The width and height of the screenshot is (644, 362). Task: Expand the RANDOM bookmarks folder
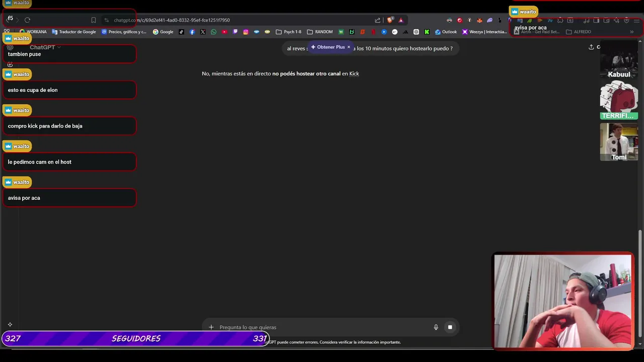pos(320,32)
